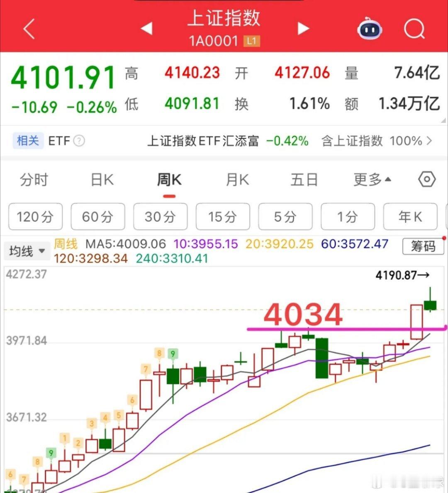Go back with the left chevron arrow
This screenshot has height=493, width=448.
[29, 29]
